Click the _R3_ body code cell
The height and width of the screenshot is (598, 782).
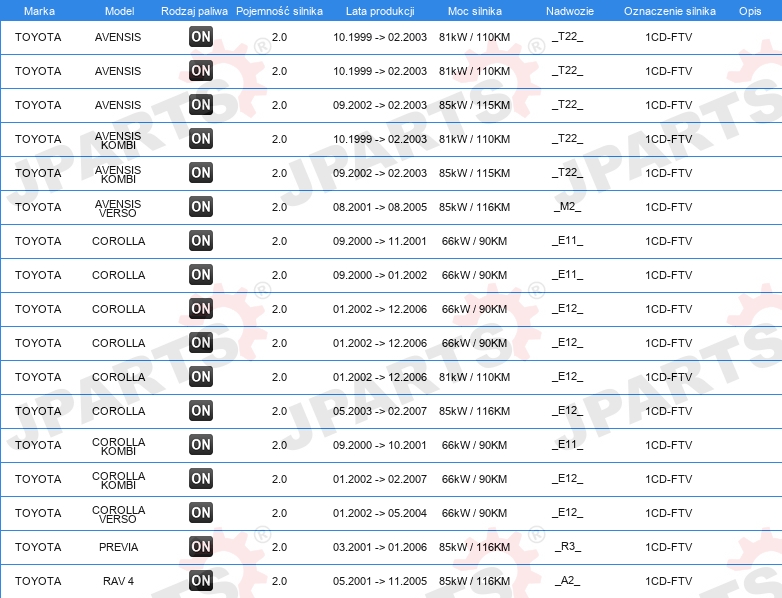(x=568, y=546)
